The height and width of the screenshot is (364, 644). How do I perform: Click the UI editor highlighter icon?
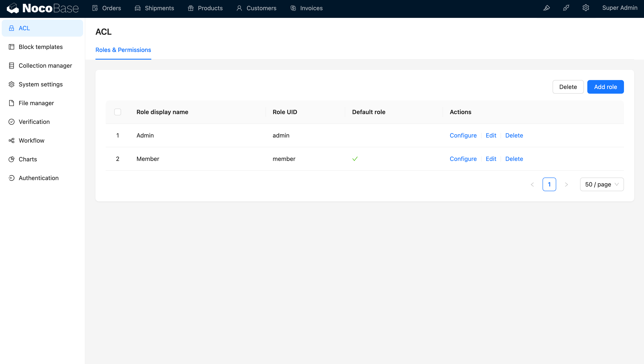pyautogui.click(x=546, y=8)
